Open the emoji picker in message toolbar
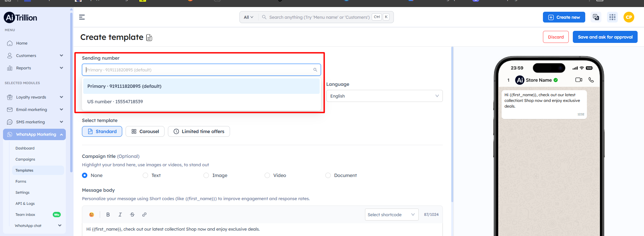This screenshot has width=644, height=236. tap(92, 215)
